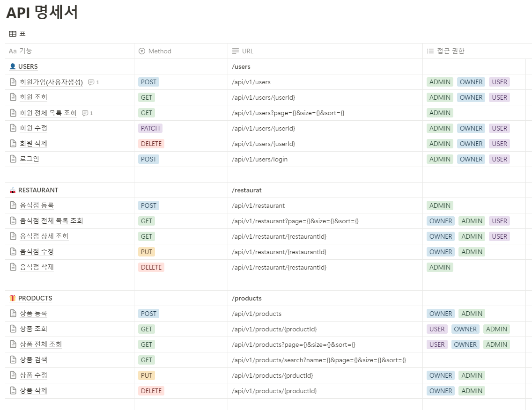Click the page icon of 음식점 상세 조회
Screen dimensions: 532x410
(13, 236)
